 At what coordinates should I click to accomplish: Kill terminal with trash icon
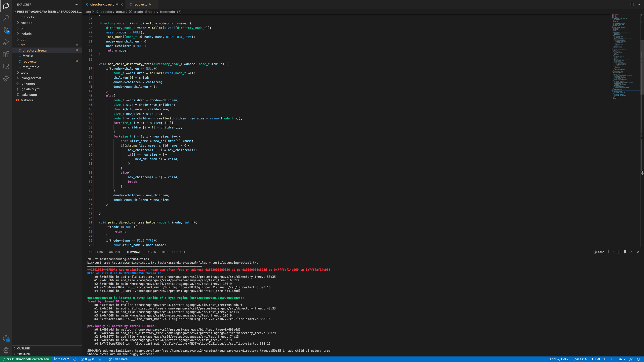coord(625,252)
